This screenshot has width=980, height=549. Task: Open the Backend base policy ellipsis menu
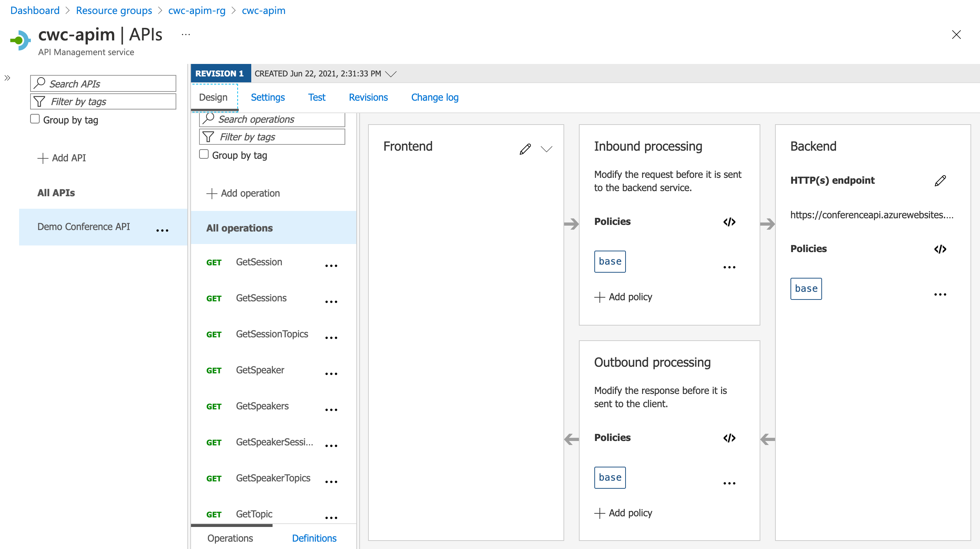coord(940,294)
